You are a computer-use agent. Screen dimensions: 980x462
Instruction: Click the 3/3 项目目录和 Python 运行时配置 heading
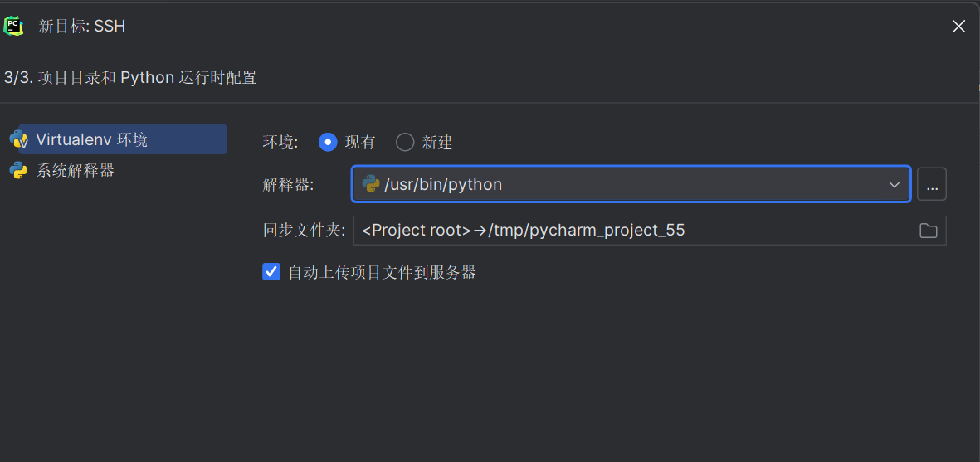[130, 78]
